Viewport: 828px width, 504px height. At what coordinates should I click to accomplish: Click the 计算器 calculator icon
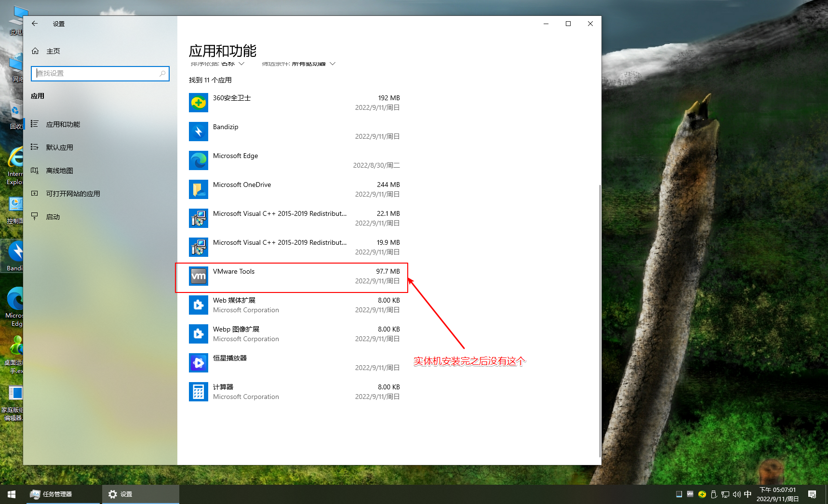pyautogui.click(x=198, y=392)
